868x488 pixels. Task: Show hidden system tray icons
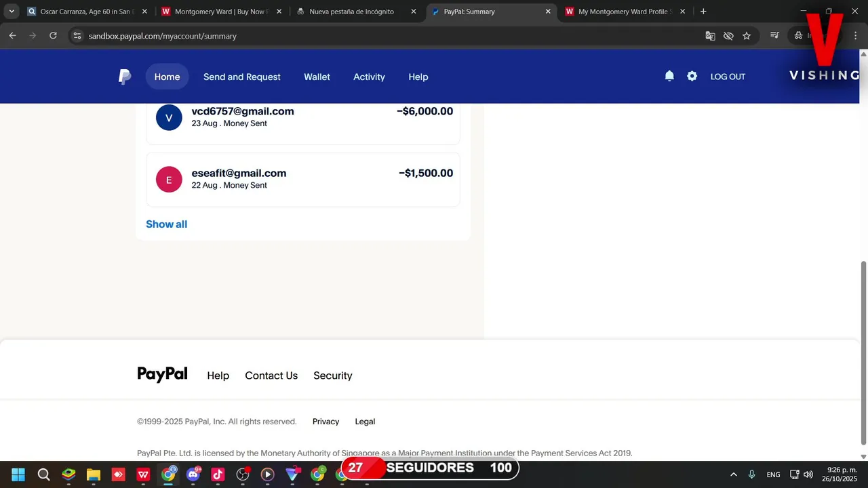733,474
